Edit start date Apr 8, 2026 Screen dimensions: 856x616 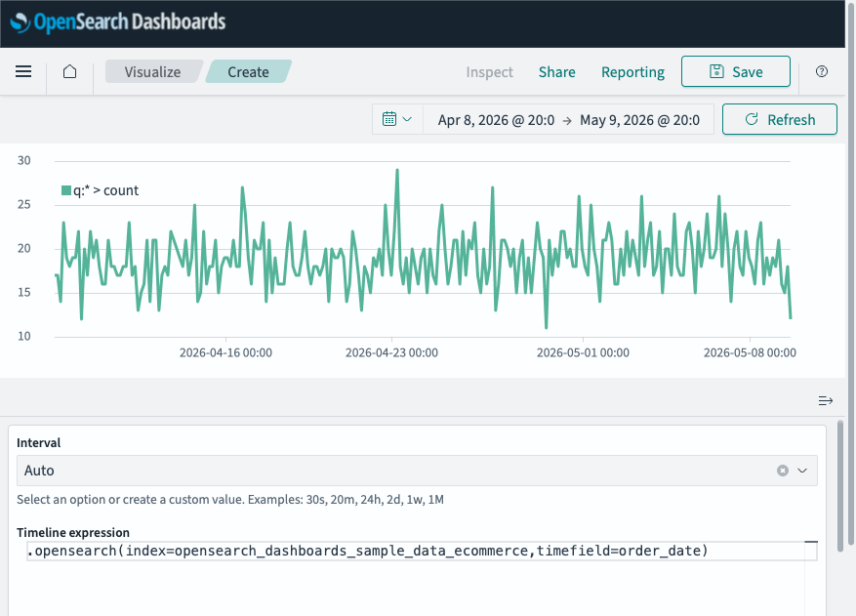(x=496, y=120)
